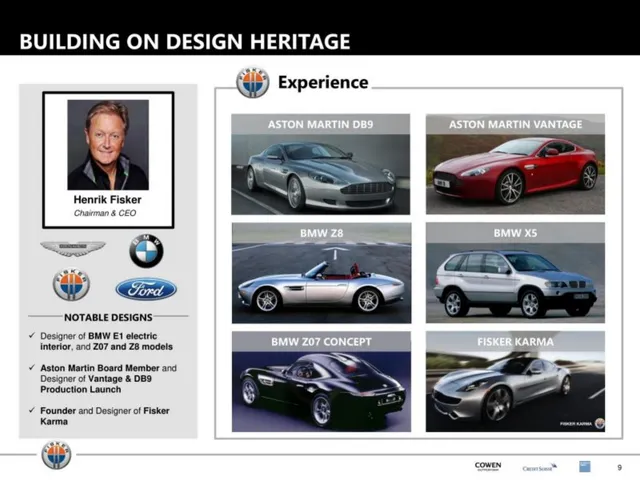640x480 pixels.
Task: Click the BMW roundel logo
Action: click(x=146, y=251)
